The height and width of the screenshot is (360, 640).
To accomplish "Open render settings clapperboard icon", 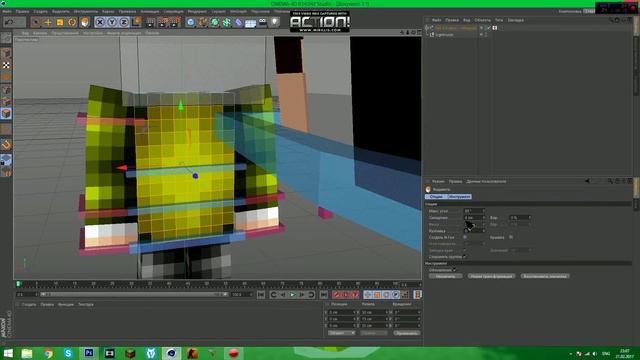I will click(x=175, y=22).
